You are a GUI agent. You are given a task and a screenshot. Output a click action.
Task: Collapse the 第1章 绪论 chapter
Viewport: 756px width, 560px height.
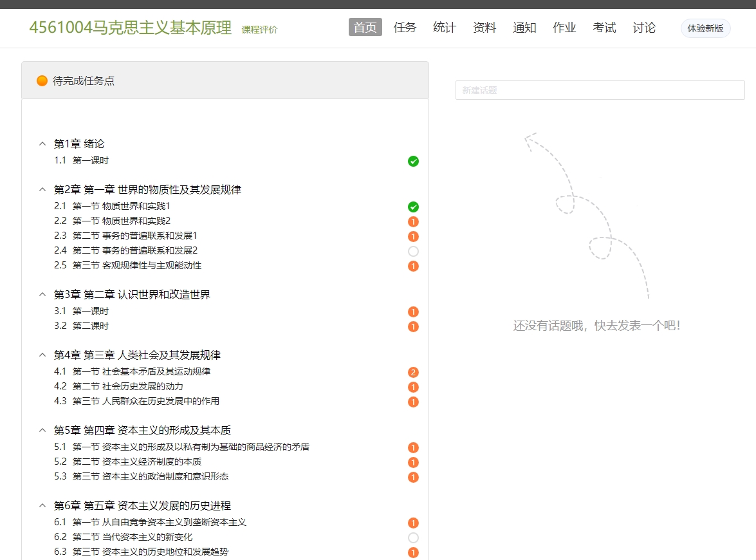point(42,144)
